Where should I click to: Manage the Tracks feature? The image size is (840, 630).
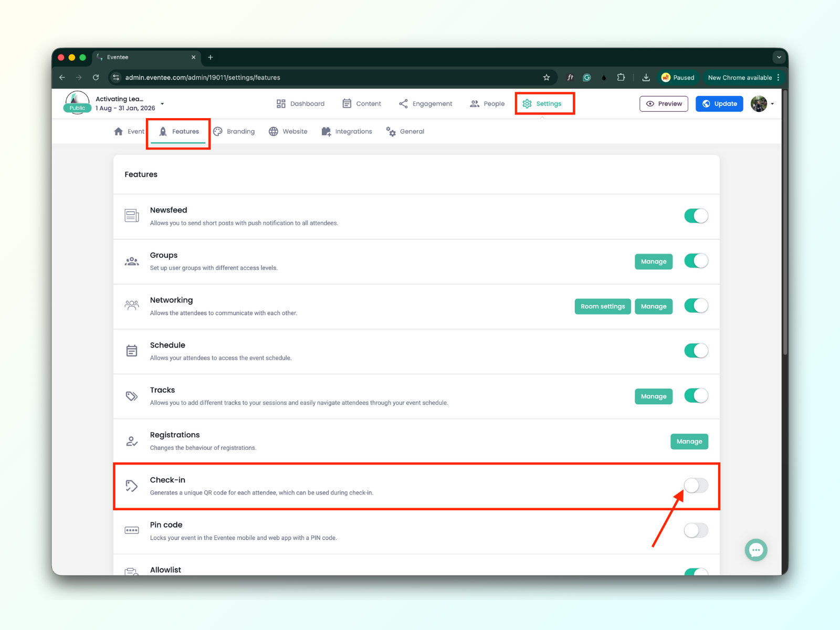654,396
